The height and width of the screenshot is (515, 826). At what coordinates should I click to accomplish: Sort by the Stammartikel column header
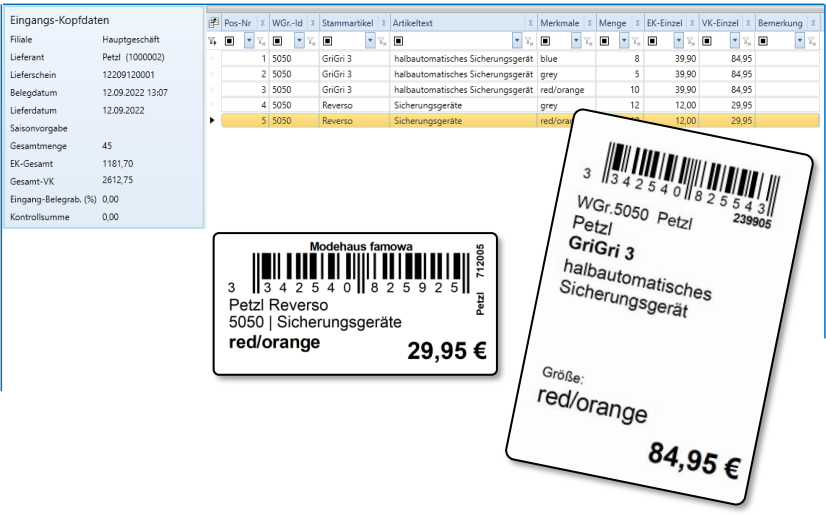pos(348,23)
